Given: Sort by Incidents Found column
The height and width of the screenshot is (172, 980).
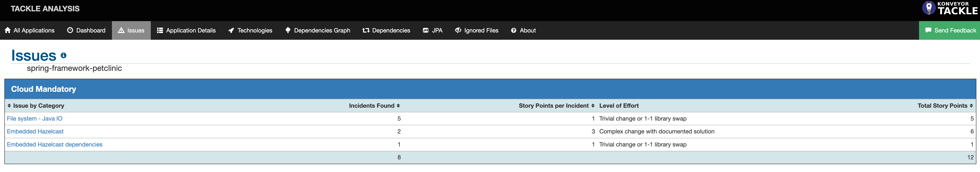Looking at the screenshot, I should point(398,106).
